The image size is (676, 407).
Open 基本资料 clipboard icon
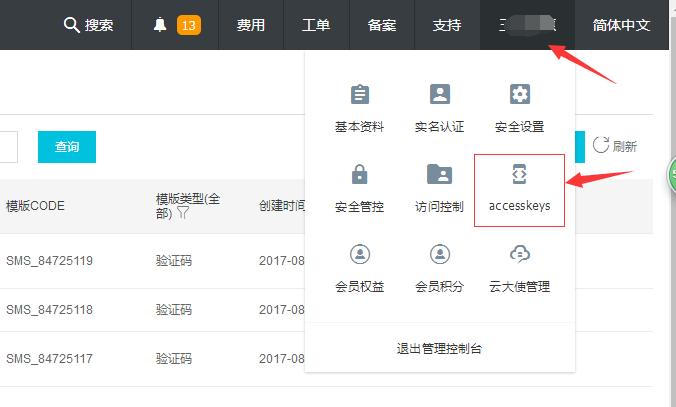pos(359,95)
